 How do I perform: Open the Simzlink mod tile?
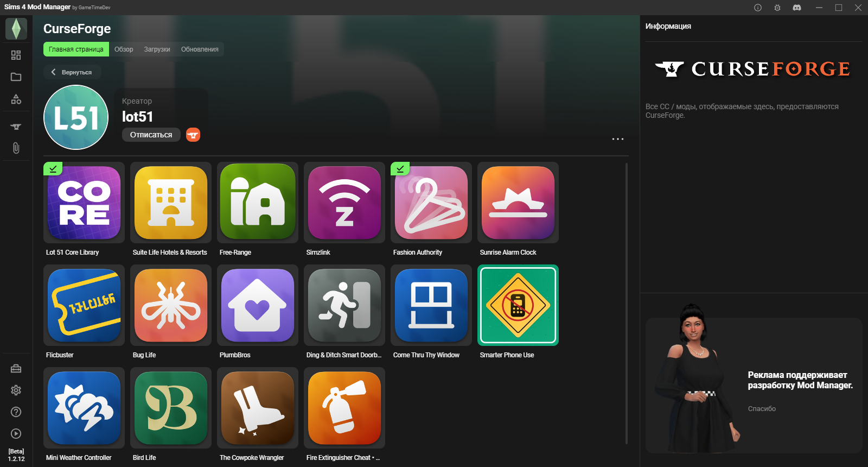344,203
